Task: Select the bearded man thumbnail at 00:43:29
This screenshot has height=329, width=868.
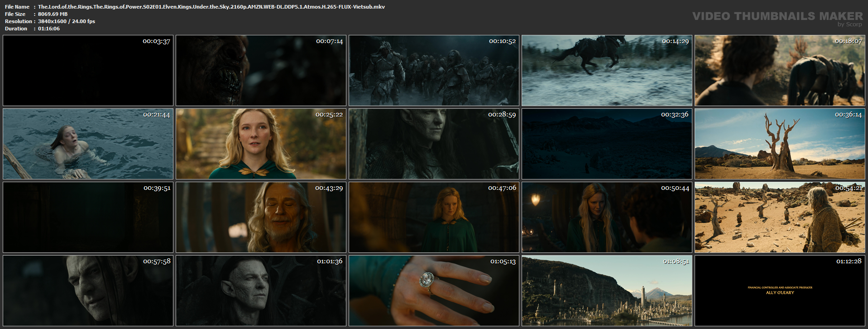Action: pos(261,217)
